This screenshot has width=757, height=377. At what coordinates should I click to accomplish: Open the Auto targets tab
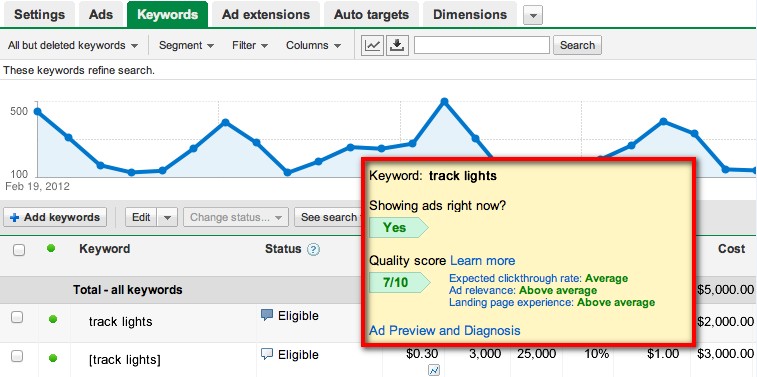coord(371,14)
